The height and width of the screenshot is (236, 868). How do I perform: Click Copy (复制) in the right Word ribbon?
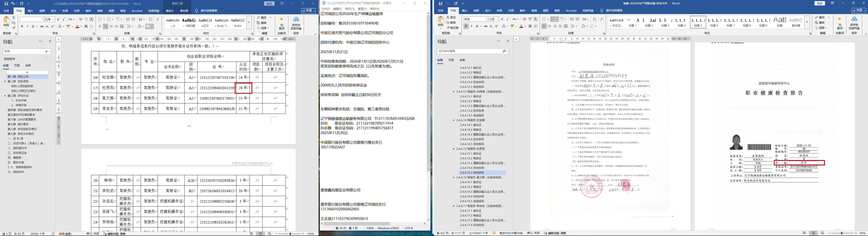451,22
